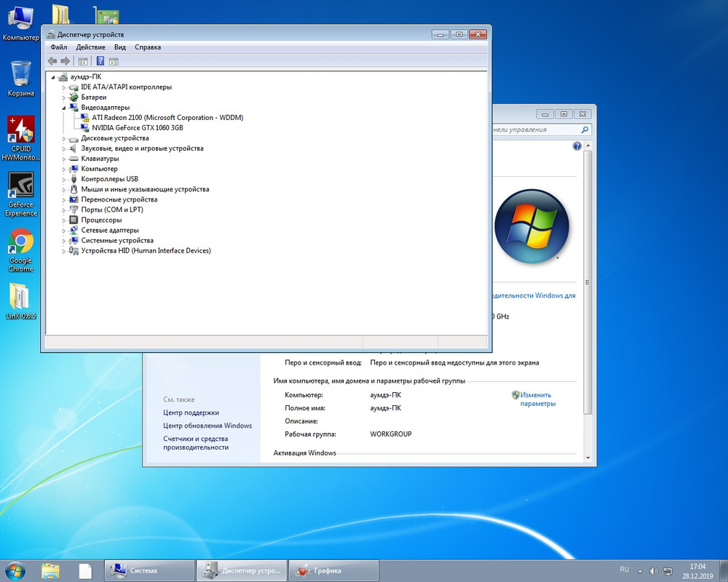Collapse the Видеоадаптеры node
The width and height of the screenshot is (728, 582).
click(64, 108)
